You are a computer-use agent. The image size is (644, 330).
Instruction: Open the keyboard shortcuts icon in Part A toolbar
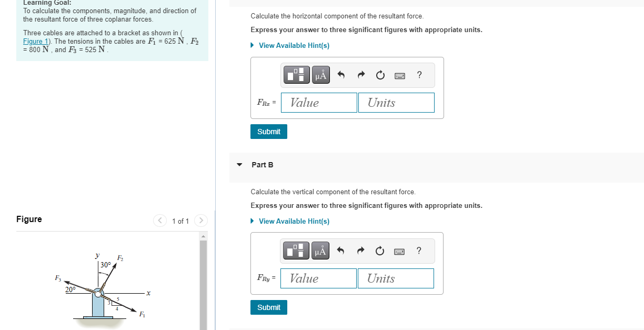tap(399, 75)
